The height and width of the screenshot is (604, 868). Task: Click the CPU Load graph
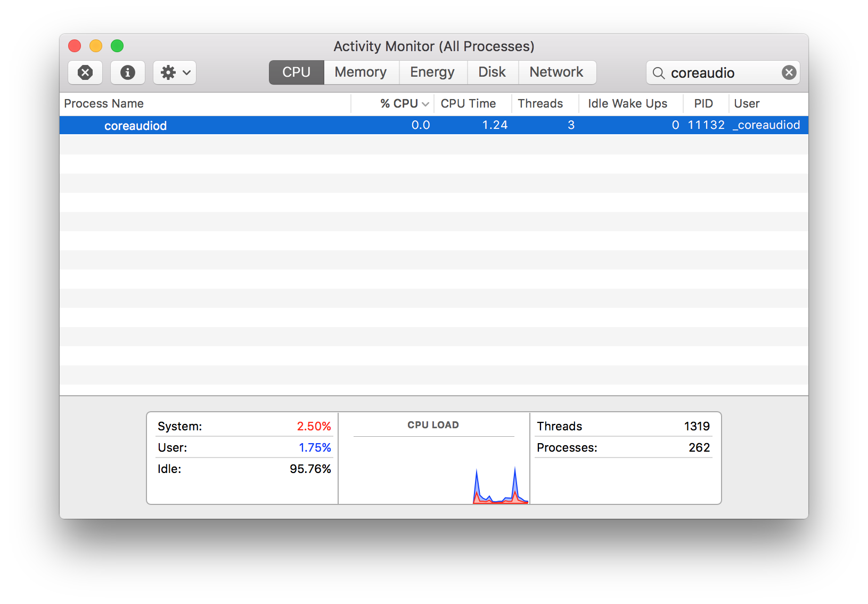coord(434,471)
